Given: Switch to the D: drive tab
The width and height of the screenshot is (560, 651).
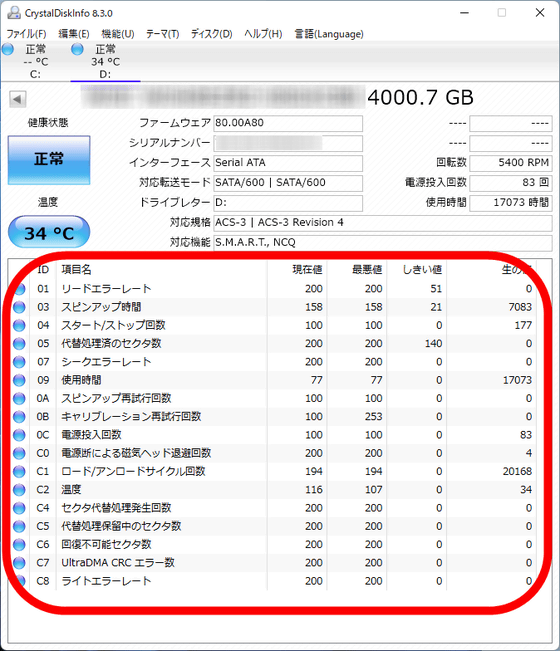Looking at the screenshot, I should tap(105, 61).
